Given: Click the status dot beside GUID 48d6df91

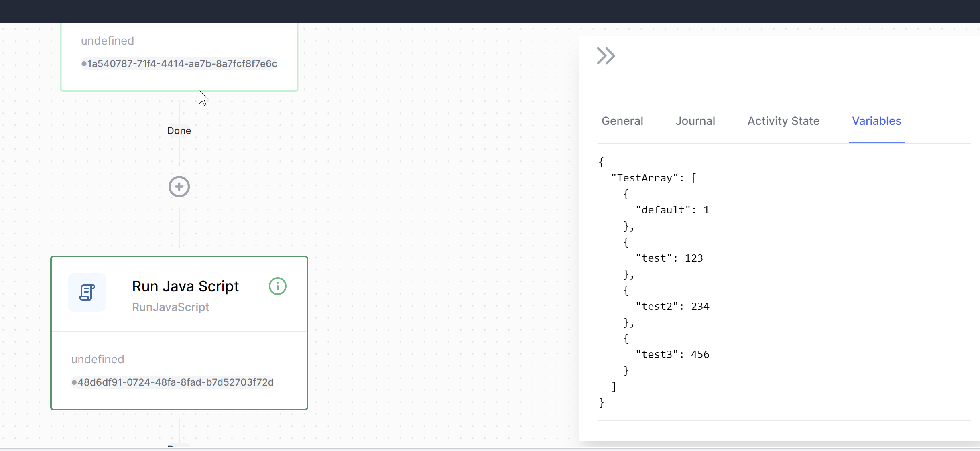Looking at the screenshot, I should coord(74,382).
